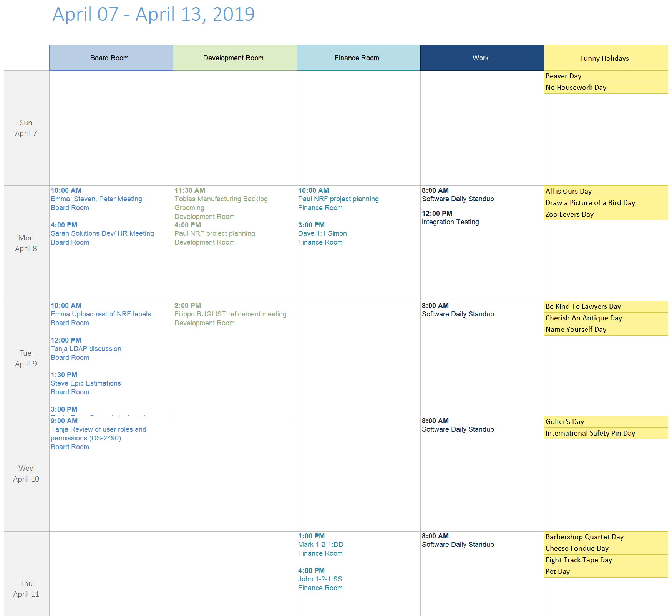This screenshot has width=672, height=616.
Task: Select the Board Room column header
Action: 111,58
